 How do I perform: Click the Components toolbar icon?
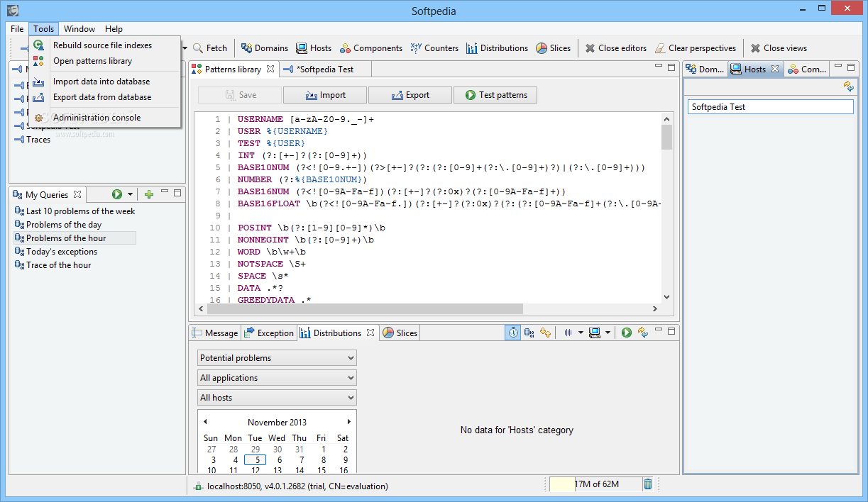(x=370, y=48)
